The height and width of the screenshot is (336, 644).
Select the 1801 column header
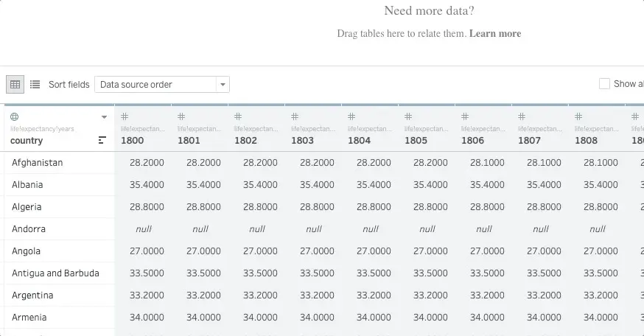189,140
